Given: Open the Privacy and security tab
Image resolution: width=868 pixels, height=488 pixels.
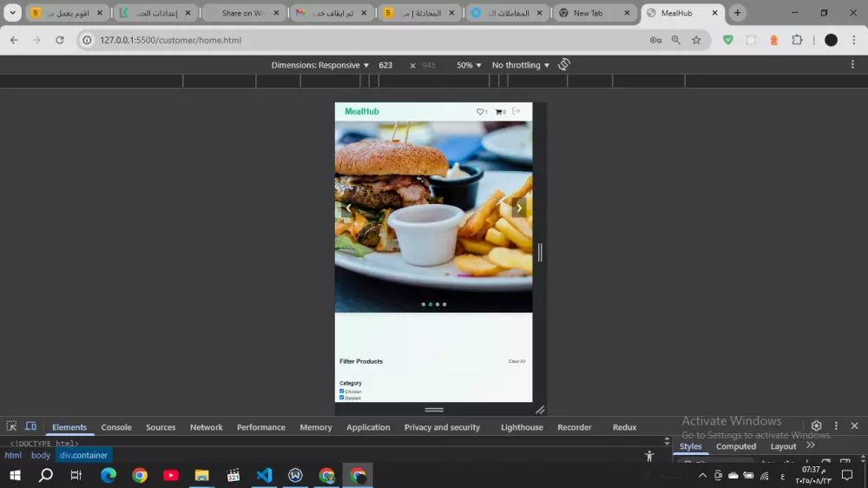Looking at the screenshot, I should (442, 427).
